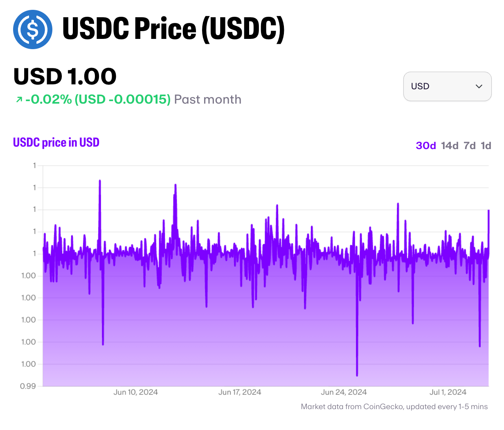Switch to the 7d time range
This screenshot has width=504, height=430.
click(x=470, y=145)
